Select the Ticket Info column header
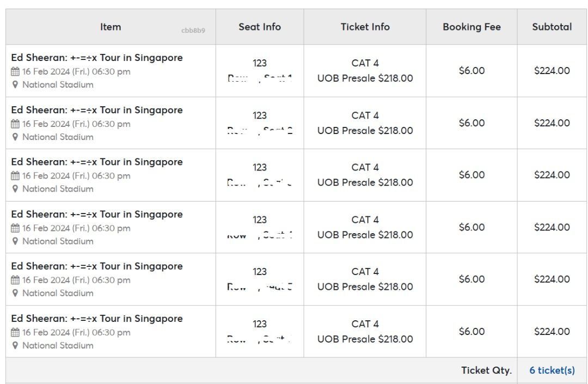Image resolution: width=588 pixels, height=384 pixels. 365,27
